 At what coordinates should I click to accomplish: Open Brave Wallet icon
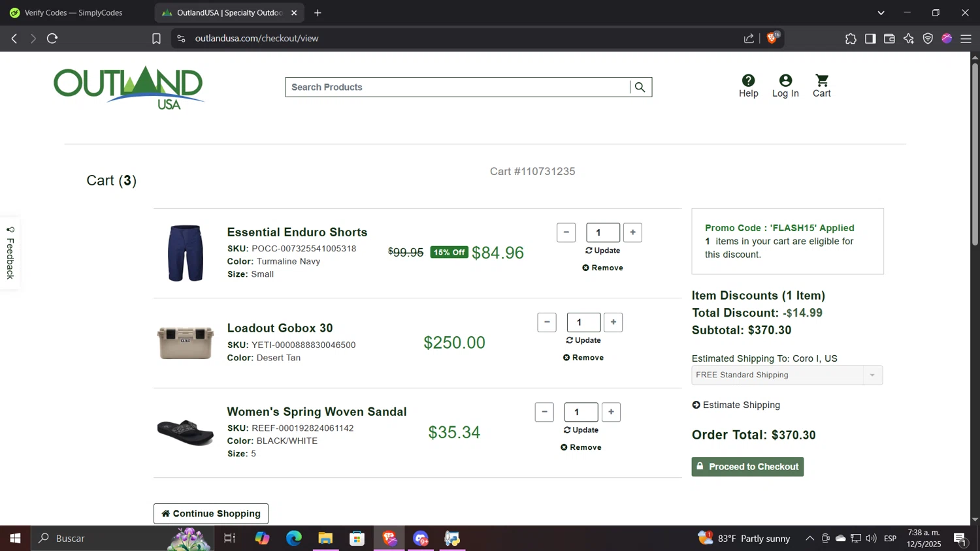[889, 39]
